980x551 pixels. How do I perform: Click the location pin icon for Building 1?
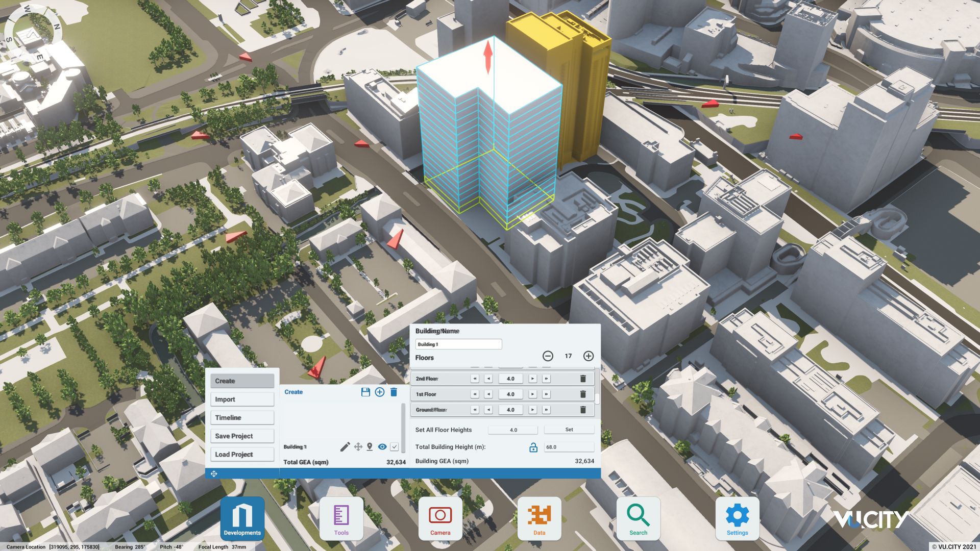pyautogui.click(x=370, y=447)
